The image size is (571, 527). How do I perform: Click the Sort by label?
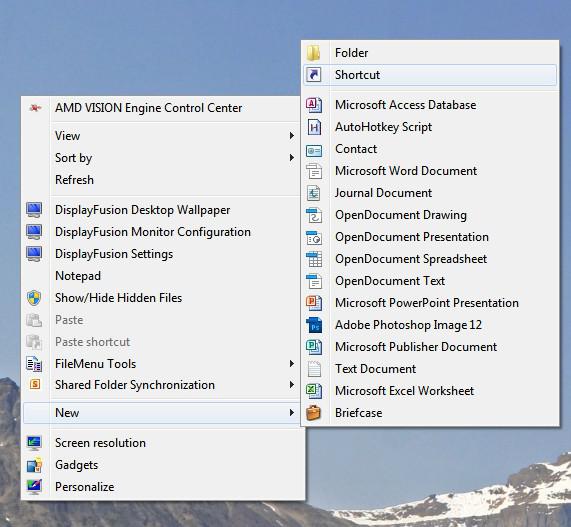click(73, 158)
